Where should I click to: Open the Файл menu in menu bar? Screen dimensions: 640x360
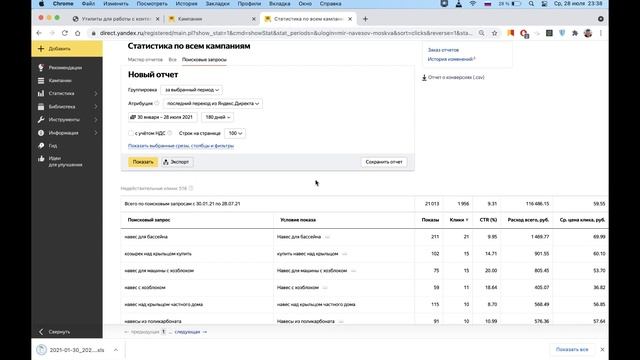point(88,4)
